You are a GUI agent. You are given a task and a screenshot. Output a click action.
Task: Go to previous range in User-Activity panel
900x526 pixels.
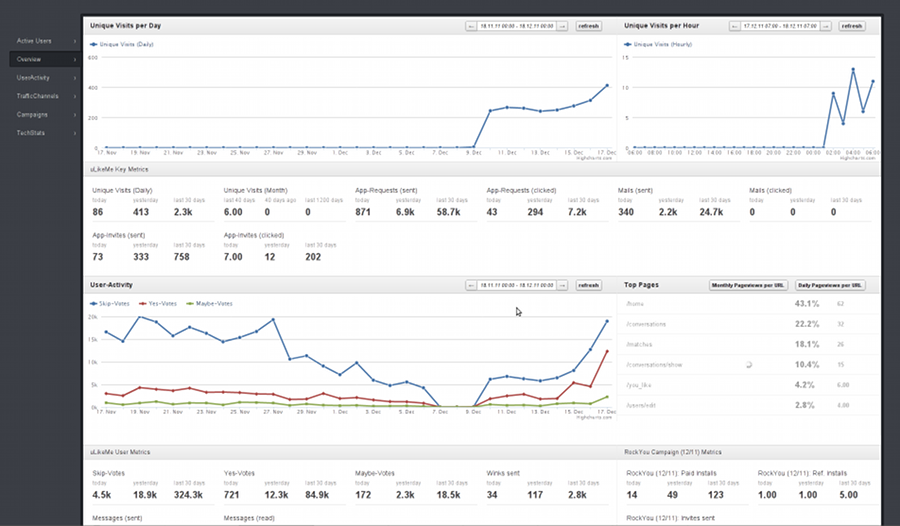[x=471, y=285]
